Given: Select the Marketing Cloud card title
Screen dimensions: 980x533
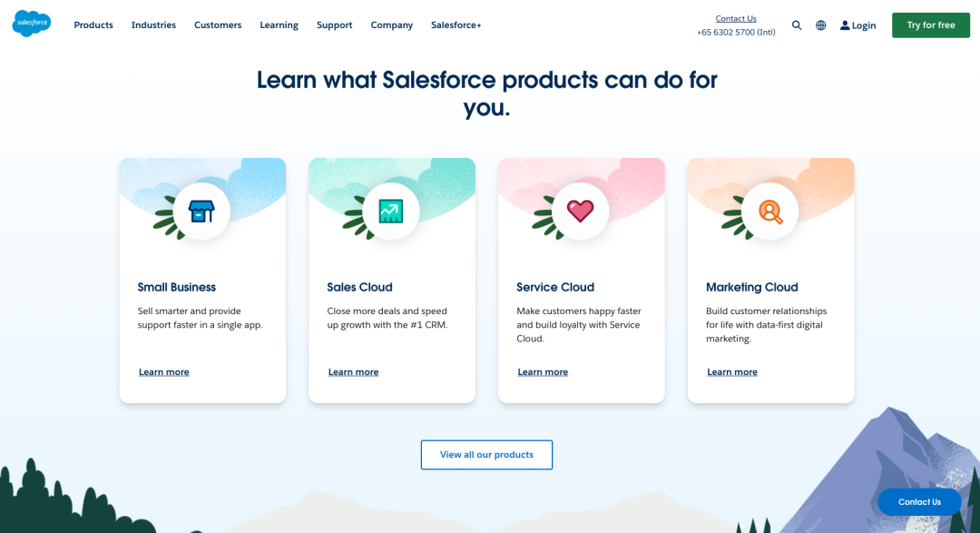Looking at the screenshot, I should pos(752,287).
